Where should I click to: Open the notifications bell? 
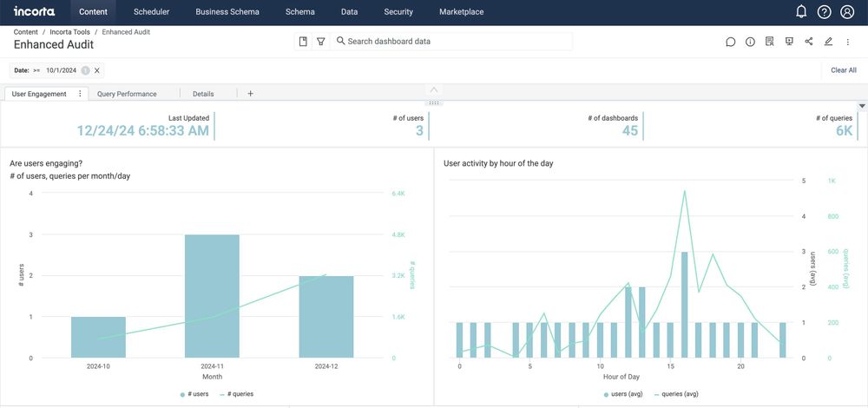coord(801,11)
